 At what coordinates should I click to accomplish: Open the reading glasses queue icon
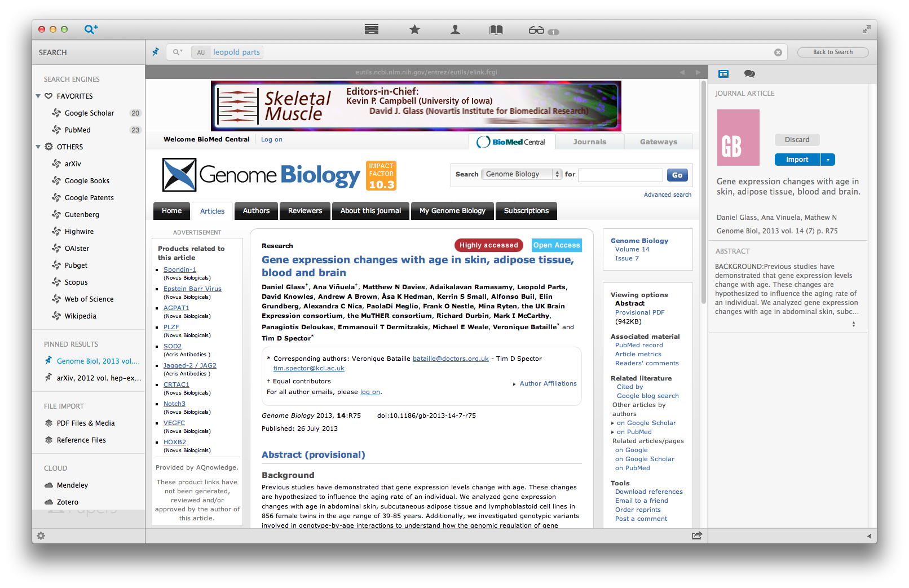point(536,30)
